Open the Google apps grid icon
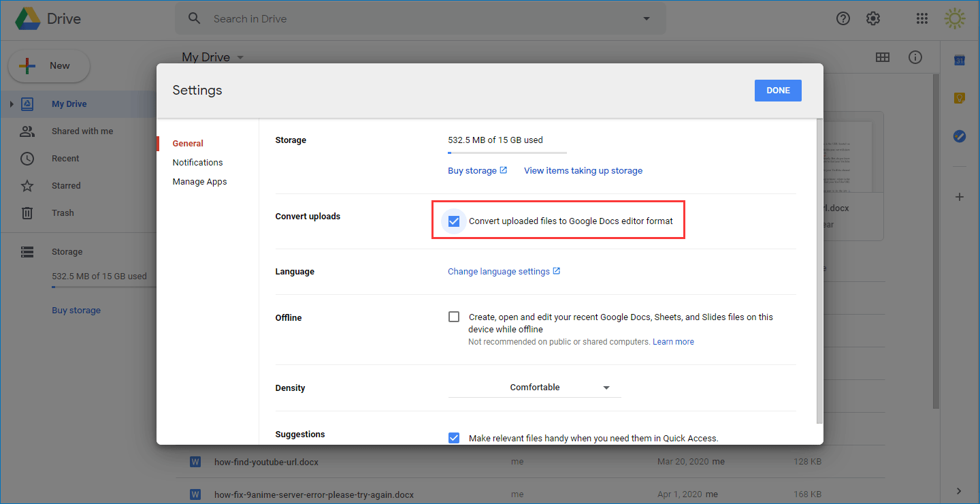Image resolution: width=980 pixels, height=504 pixels. point(922,18)
